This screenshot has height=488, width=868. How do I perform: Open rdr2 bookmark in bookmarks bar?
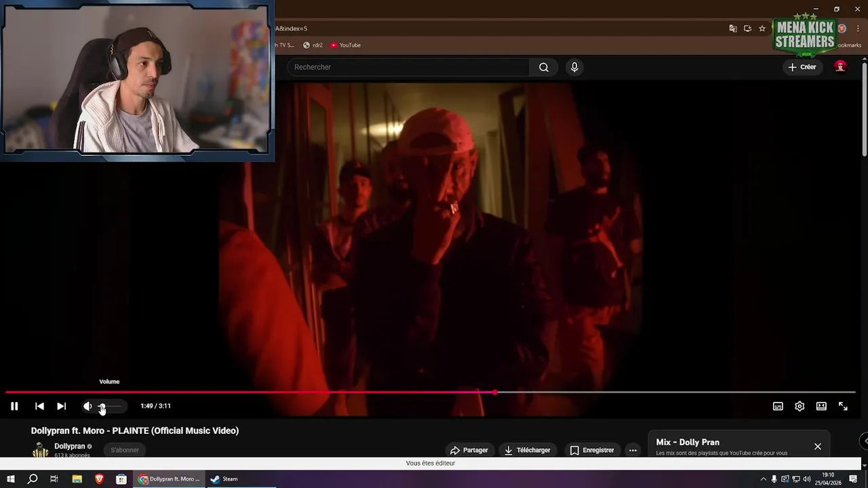click(313, 45)
